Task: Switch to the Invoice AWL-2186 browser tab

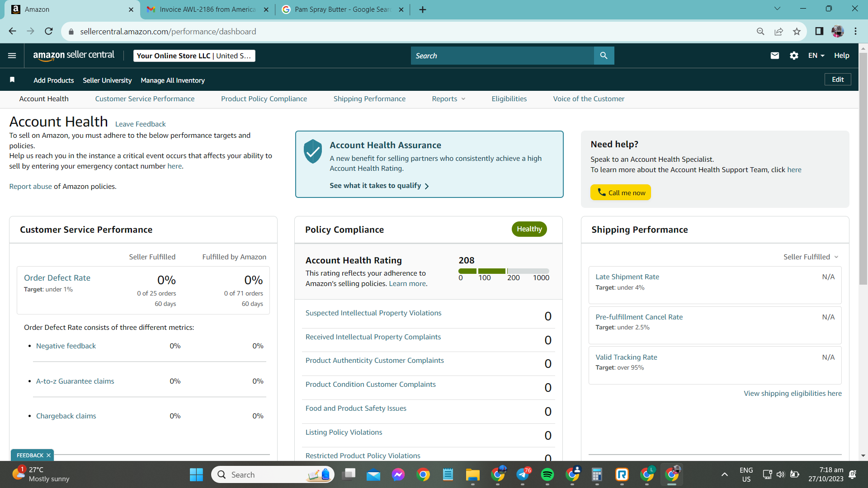Action: click(208, 9)
